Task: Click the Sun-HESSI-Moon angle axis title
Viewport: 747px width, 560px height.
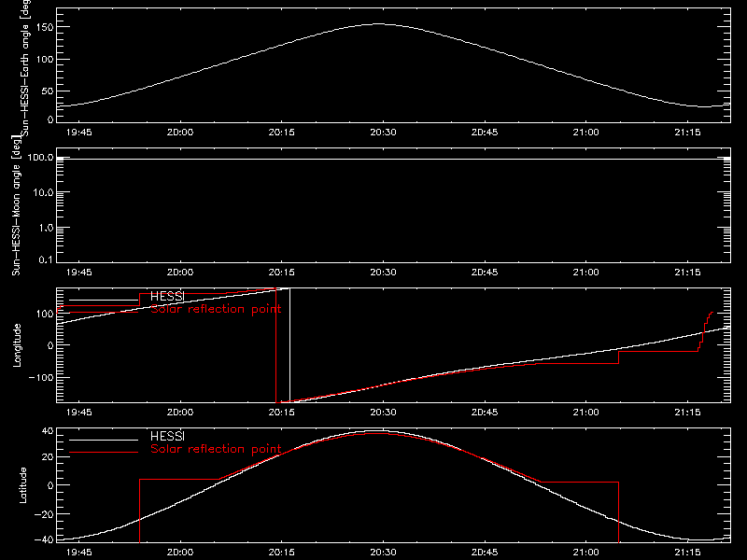Action: (16, 205)
